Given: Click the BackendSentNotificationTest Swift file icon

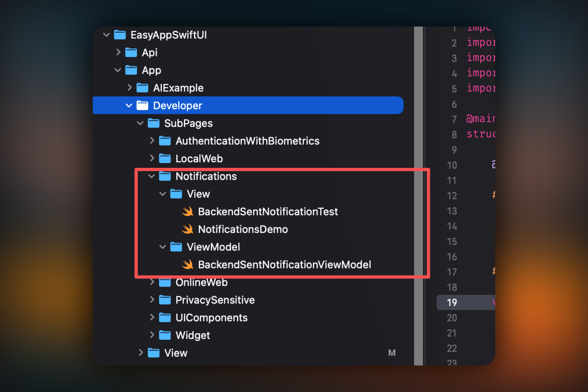Looking at the screenshot, I should tap(187, 211).
